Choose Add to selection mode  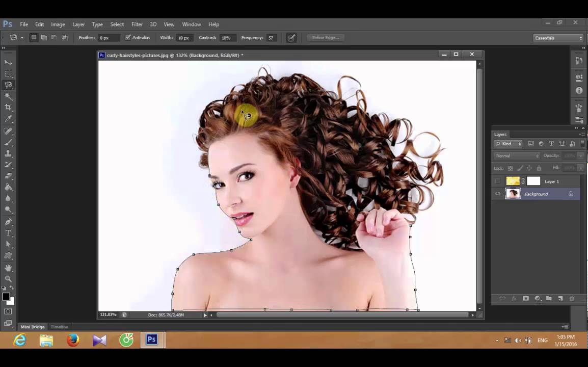click(x=44, y=38)
